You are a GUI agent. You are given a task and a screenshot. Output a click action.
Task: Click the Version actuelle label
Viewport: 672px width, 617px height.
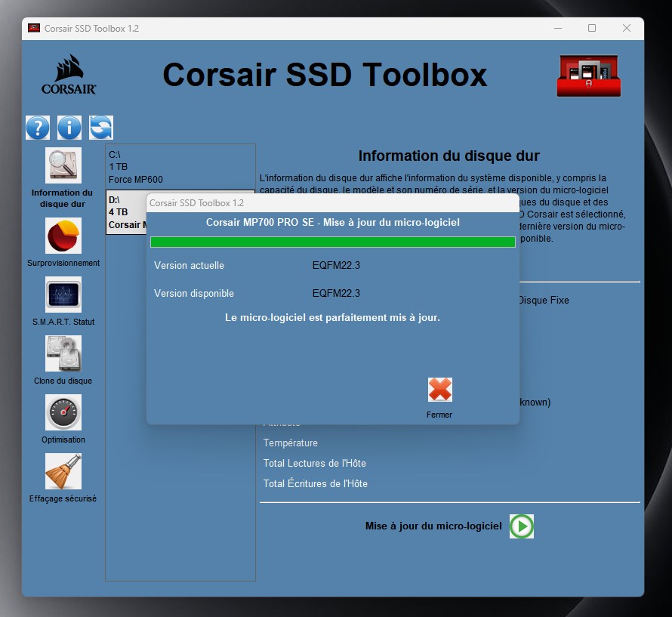[x=189, y=265]
